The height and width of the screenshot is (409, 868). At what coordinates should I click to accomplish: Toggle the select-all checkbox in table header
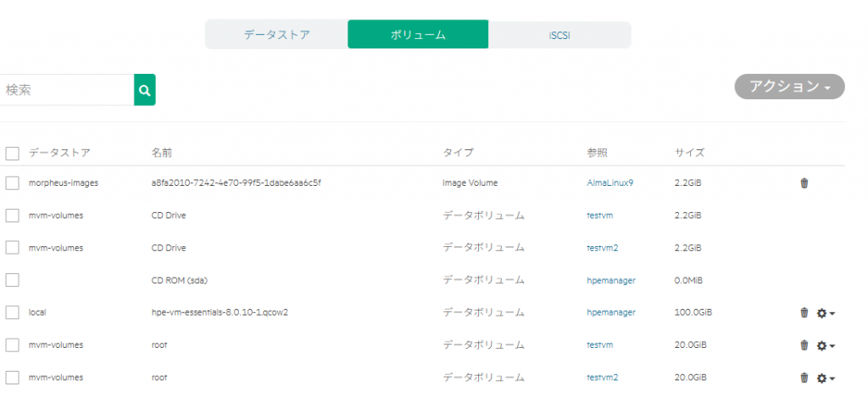(x=12, y=154)
